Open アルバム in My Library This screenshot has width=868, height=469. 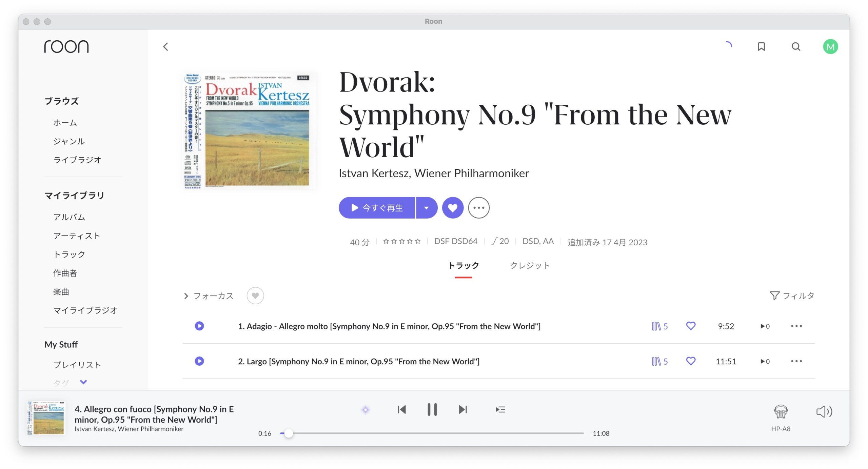pos(69,217)
